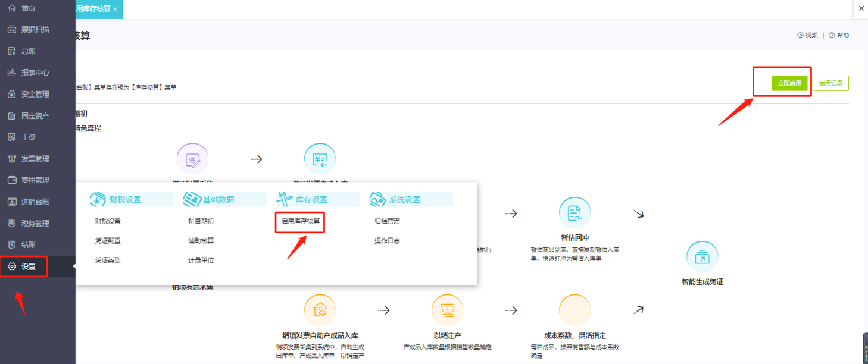Choose 操作日志 submenu entry
Viewport: 868px width, 364px height.
point(387,241)
